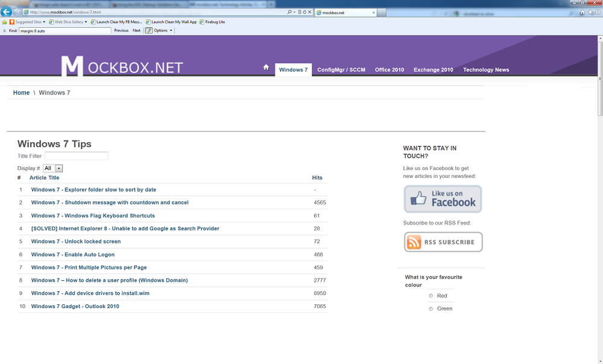Click hits value 4565 in the table
The height and width of the screenshot is (364, 603).
(320, 202)
